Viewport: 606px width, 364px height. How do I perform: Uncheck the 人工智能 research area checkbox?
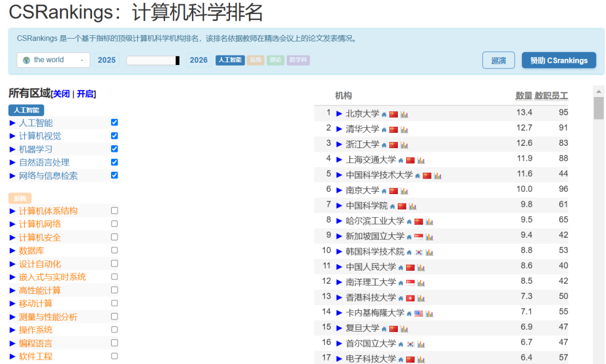click(x=114, y=122)
